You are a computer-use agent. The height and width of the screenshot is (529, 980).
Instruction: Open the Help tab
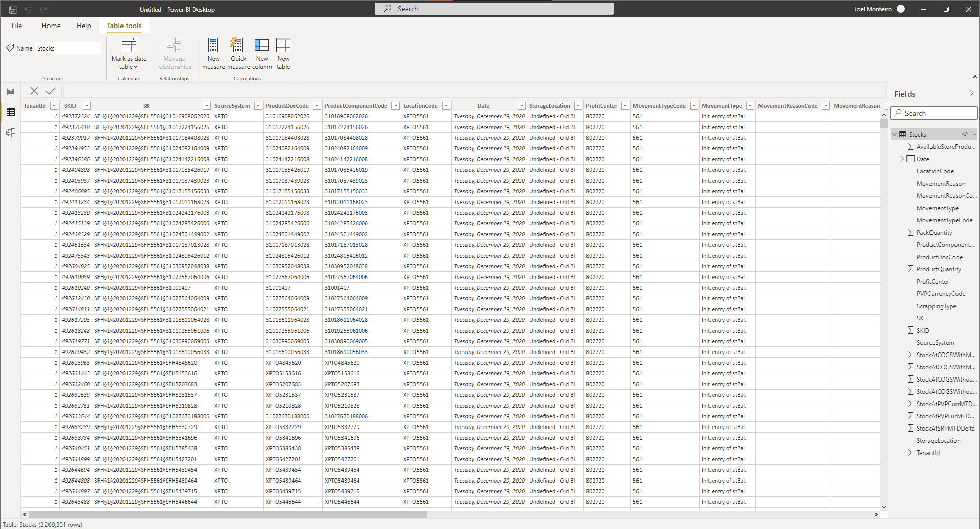(x=83, y=26)
